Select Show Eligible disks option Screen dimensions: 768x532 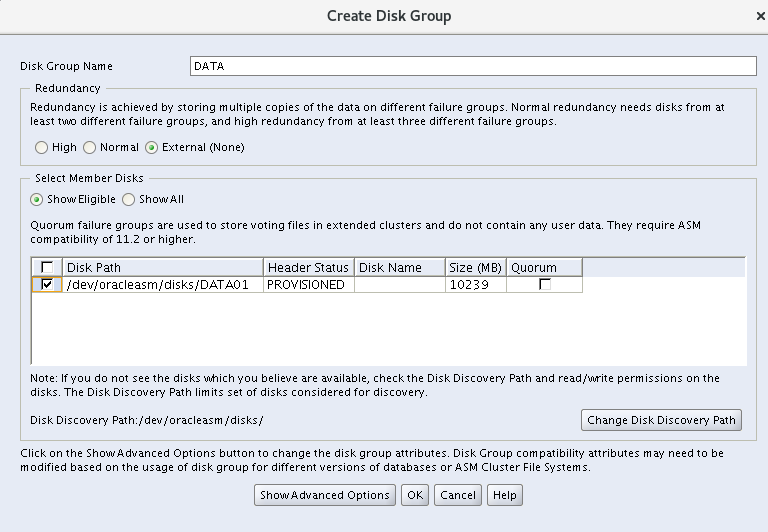coord(37,199)
